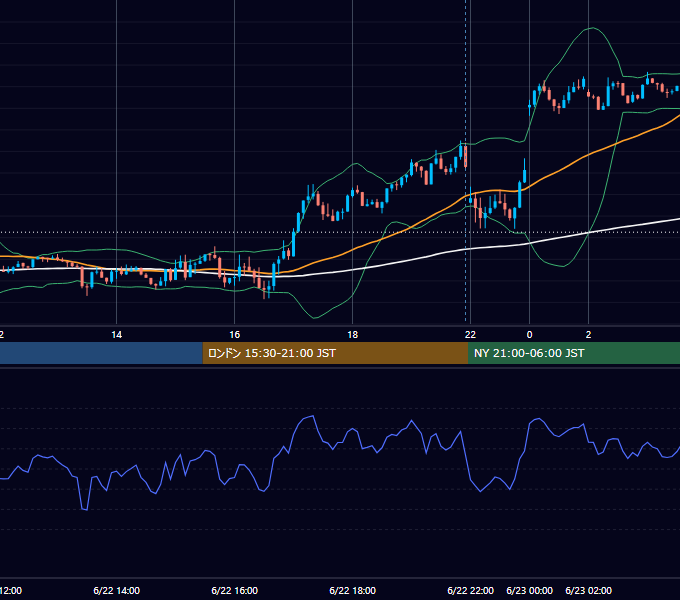This screenshot has width=680, height=600.
Task: Click the 6/22 16:00 time label
Action: (x=234, y=590)
